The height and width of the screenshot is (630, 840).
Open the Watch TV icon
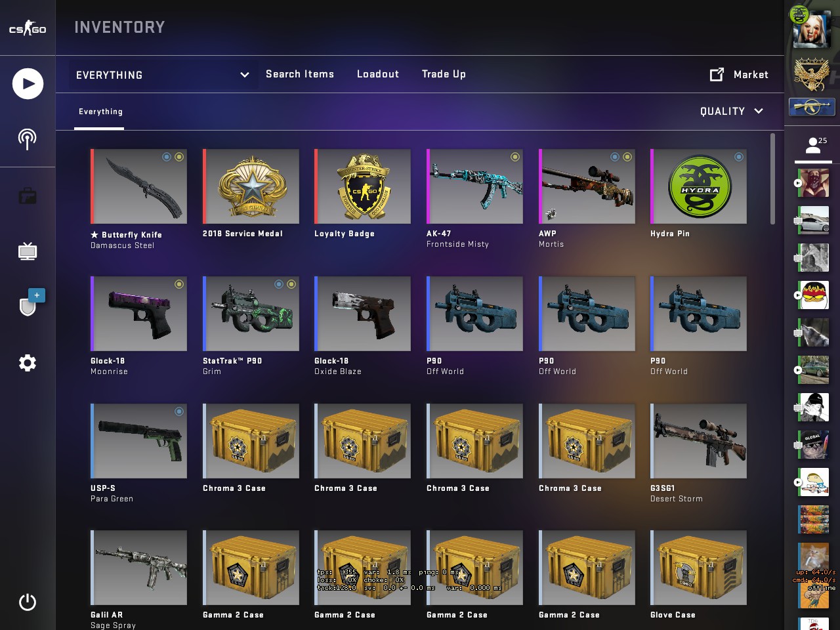(28, 251)
